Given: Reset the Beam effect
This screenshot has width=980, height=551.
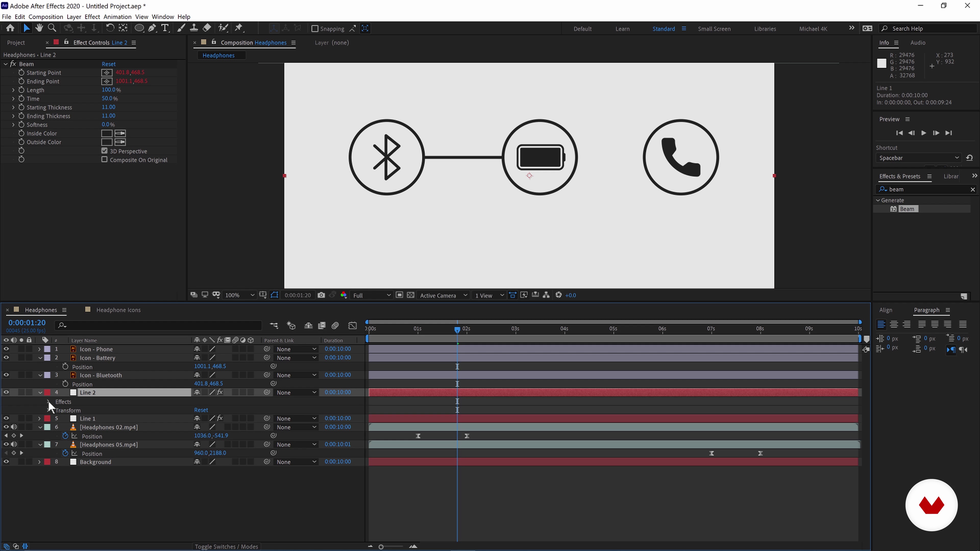Looking at the screenshot, I should pos(108,64).
